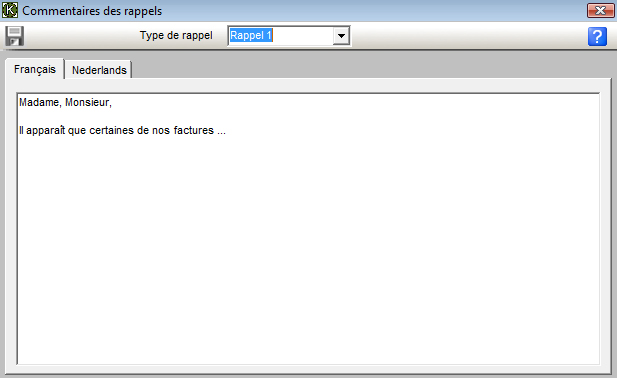Click the 'Type de rappel' label
617x378 pixels.
(176, 35)
